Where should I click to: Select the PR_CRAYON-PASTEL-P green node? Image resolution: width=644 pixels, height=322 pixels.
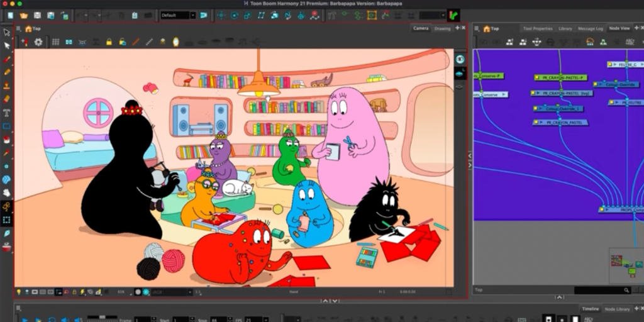[x=560, y=77]
